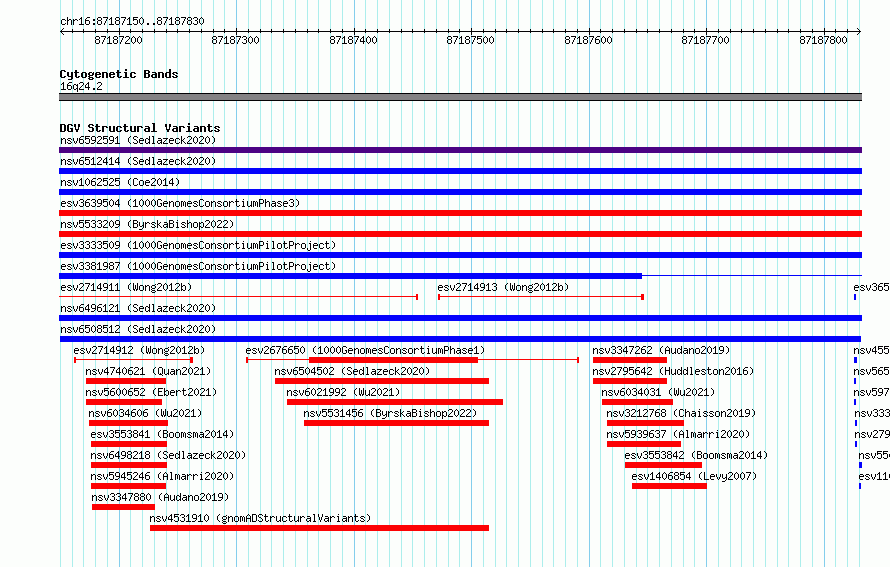Screen dimensions: 890x567
Task: Click the blue esv3381987 variant bar
Action: point(350,276)
